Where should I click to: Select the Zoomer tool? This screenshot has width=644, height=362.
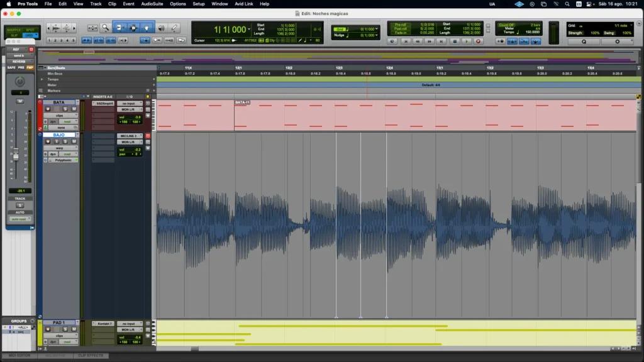click(x=106, y=28)
